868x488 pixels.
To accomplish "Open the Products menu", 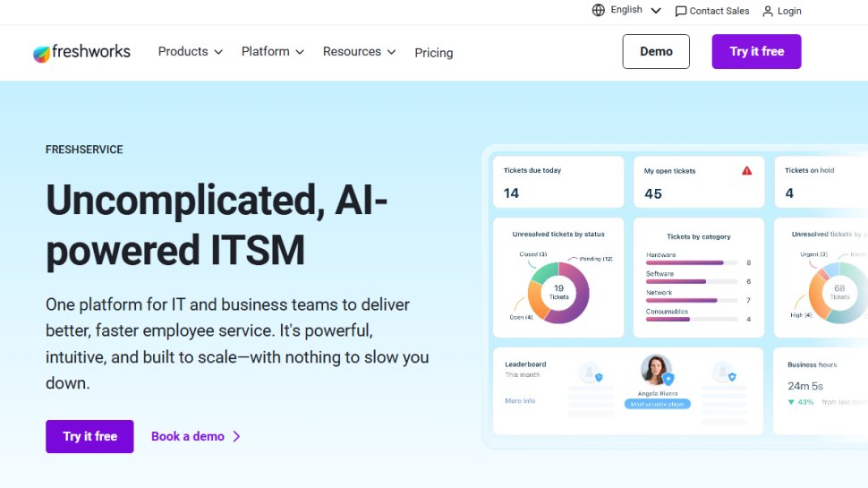I will (191, 52).
